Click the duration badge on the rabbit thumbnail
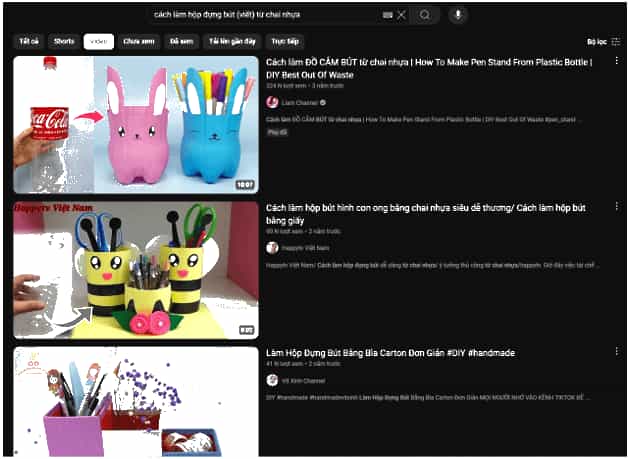Screen dimensions: 630x459 pyautogui.click(x=245, y=184)
